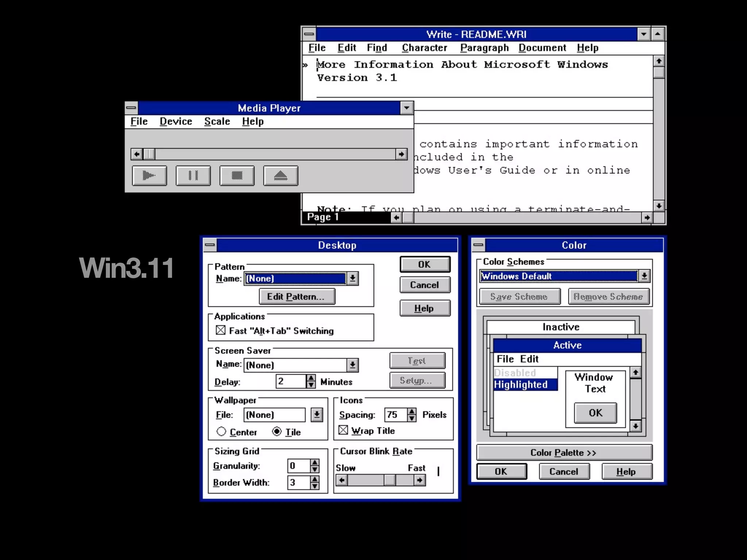The height and width of the screenshot is (560, 747).
Task: Open the File menu in Write
Action: pos(317,48)
